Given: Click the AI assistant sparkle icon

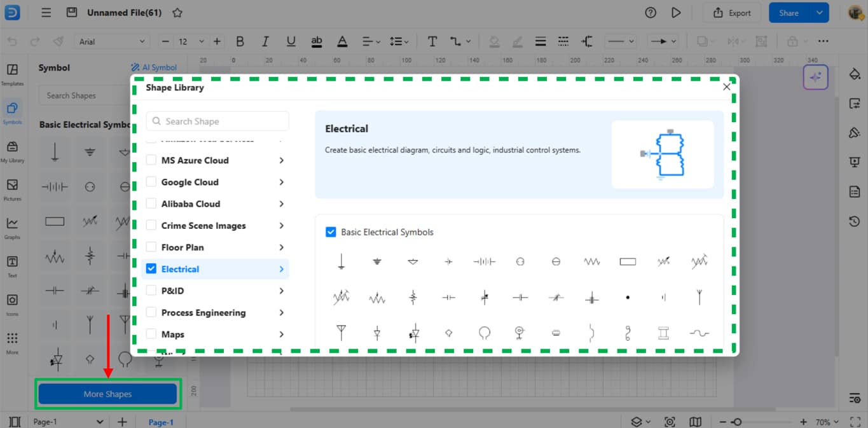Looking at the screenshot, I should coord(815,78).
